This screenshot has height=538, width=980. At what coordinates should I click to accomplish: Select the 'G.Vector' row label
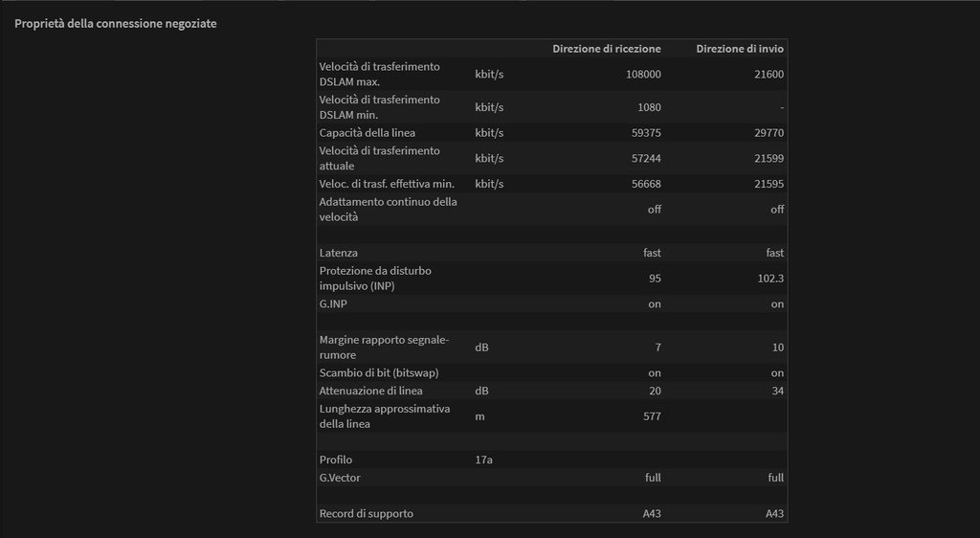(340, 477)
